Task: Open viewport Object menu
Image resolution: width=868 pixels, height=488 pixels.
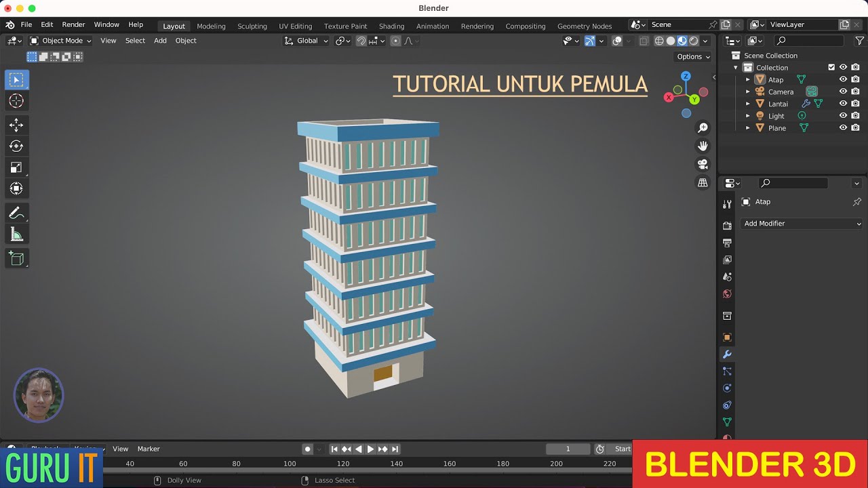Action: 186,41
